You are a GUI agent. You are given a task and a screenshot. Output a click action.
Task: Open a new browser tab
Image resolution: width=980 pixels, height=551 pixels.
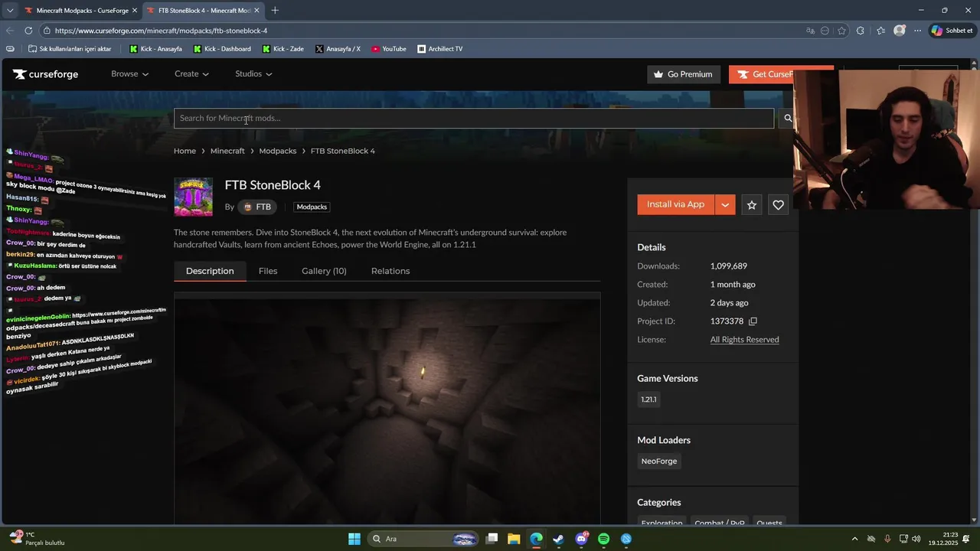275,10
